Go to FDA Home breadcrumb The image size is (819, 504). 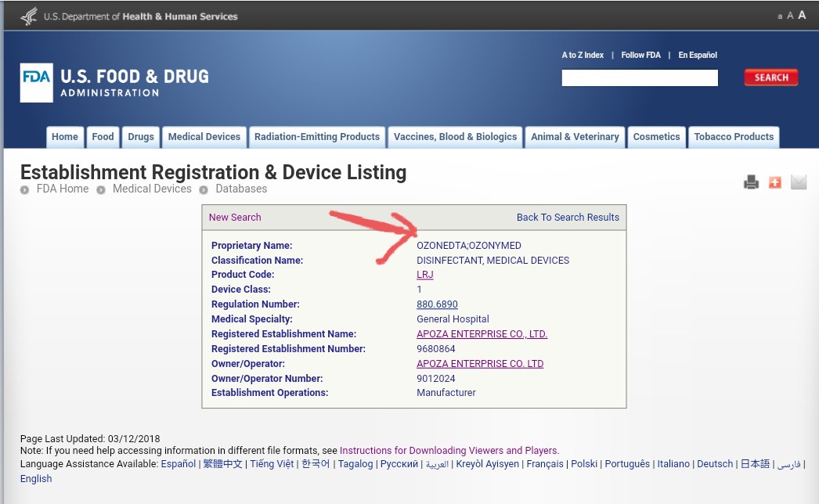pos(63,189)
